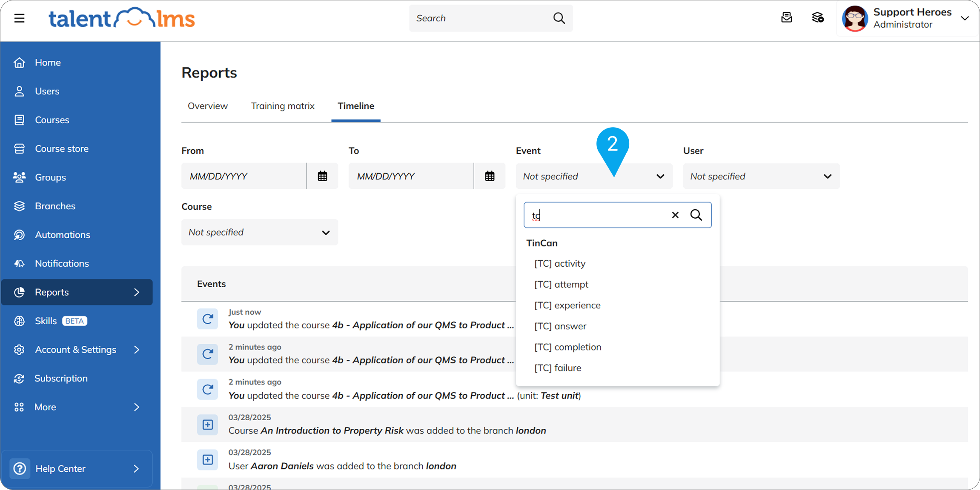Screen dimensions: 980x490
Task: Click the Subscription icon
Action: pos(19,378)
